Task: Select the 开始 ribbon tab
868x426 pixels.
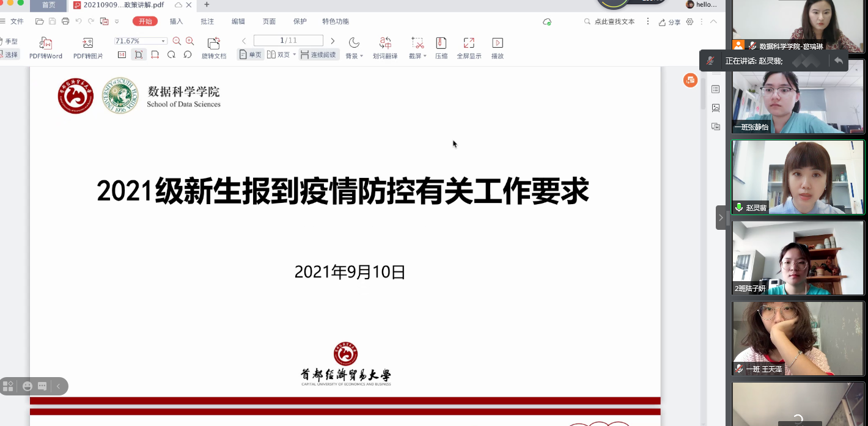Action: click(145, 21)
